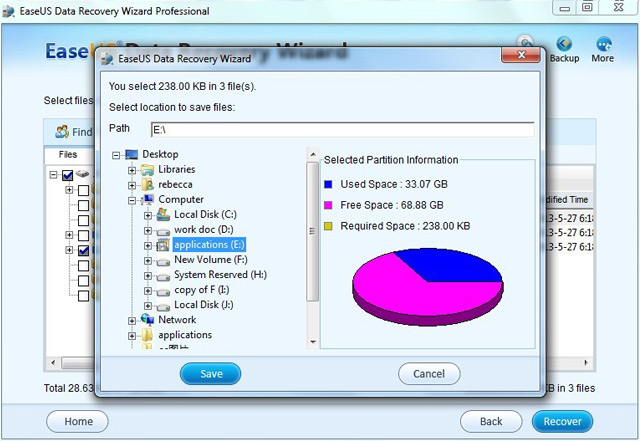Toggle the checked top checkbox in Files tree
This screenshot has width=640, height=441.
68,176
